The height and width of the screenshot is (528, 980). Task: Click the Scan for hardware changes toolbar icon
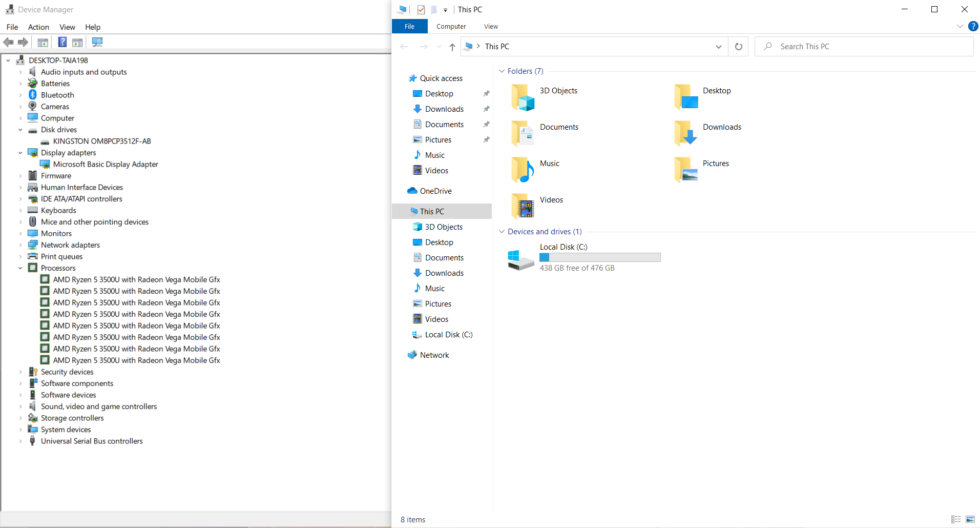tap(97, 42)
